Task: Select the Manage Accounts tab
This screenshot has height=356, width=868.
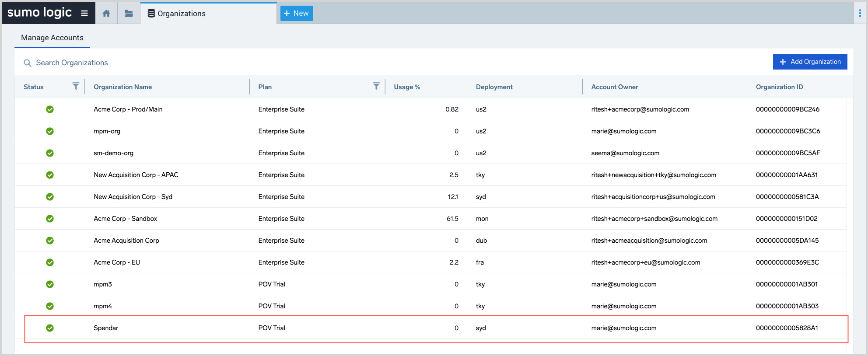Action: pos(52,38)
